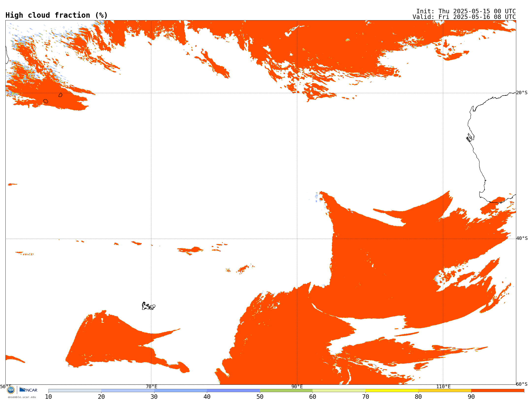The image size is (532, 400).
Task: Click the 'High cloud fraction (%)' title
Action: click(57, 15)
